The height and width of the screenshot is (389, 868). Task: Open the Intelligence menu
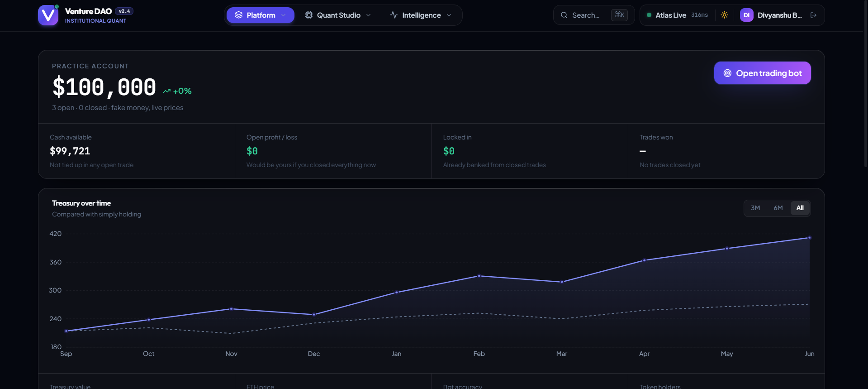pos(421,15)
